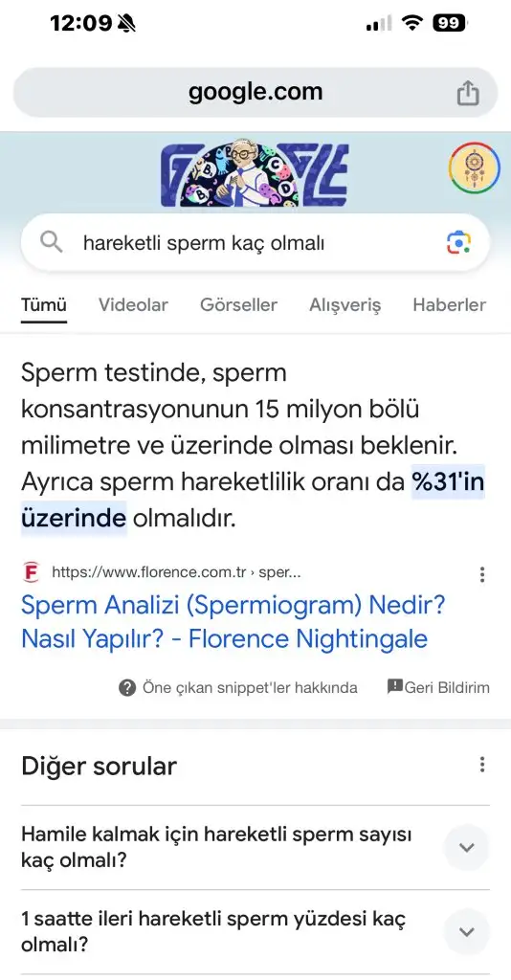The image size is (511, 980).
Task: Select the Tümü results tab
Action: tap(44, 305)
